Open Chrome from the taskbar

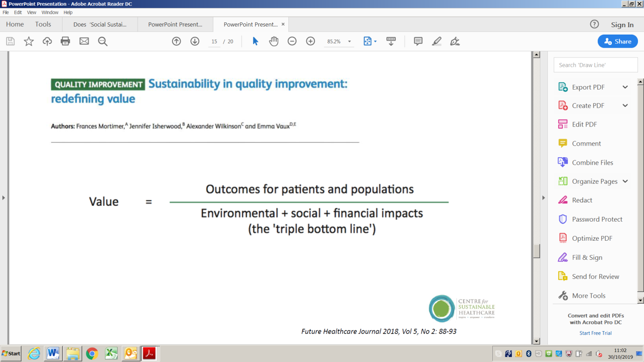click(x=92, y=354)
